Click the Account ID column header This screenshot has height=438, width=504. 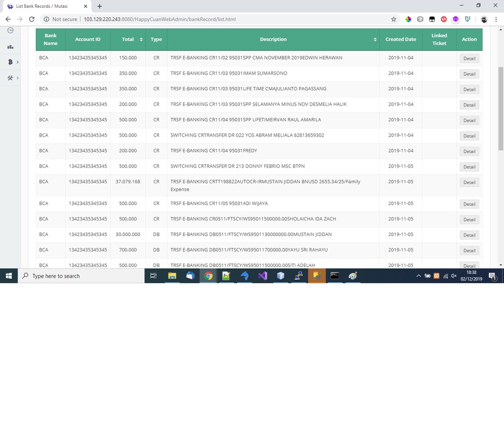[88, 39]
